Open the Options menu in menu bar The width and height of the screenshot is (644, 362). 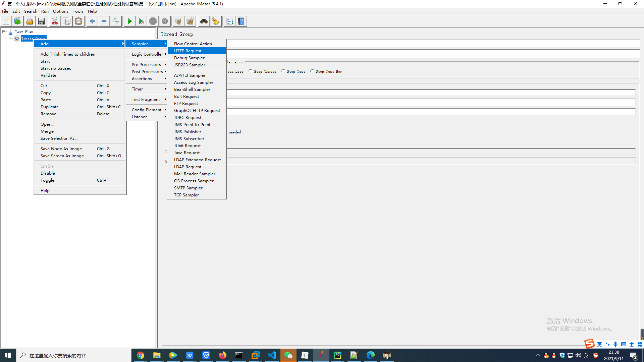60,11
